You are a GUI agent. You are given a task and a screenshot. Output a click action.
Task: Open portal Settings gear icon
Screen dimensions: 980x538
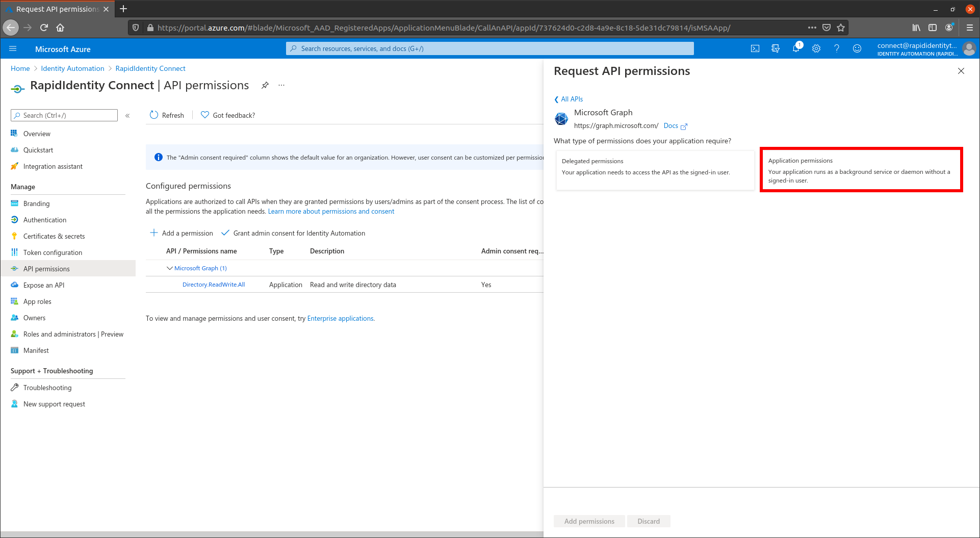[816, 49]
